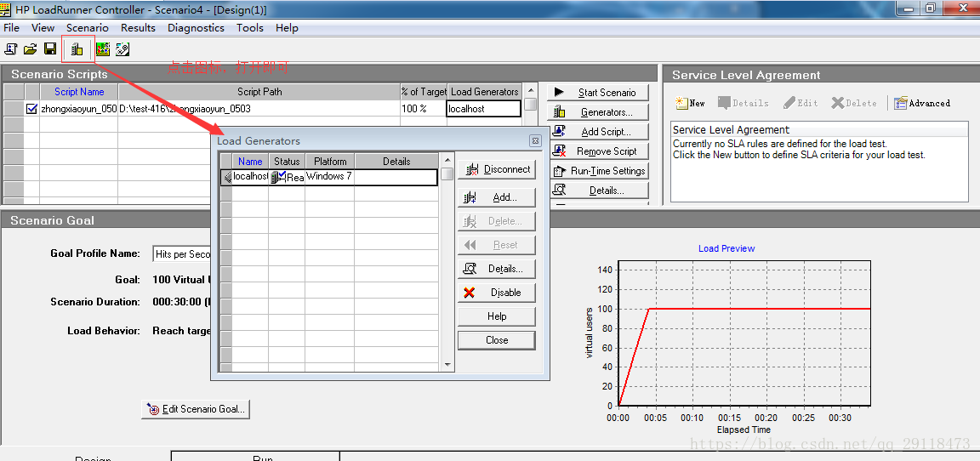Click the Script Path column header
The image size is (980, 461).
coord(259,92)
